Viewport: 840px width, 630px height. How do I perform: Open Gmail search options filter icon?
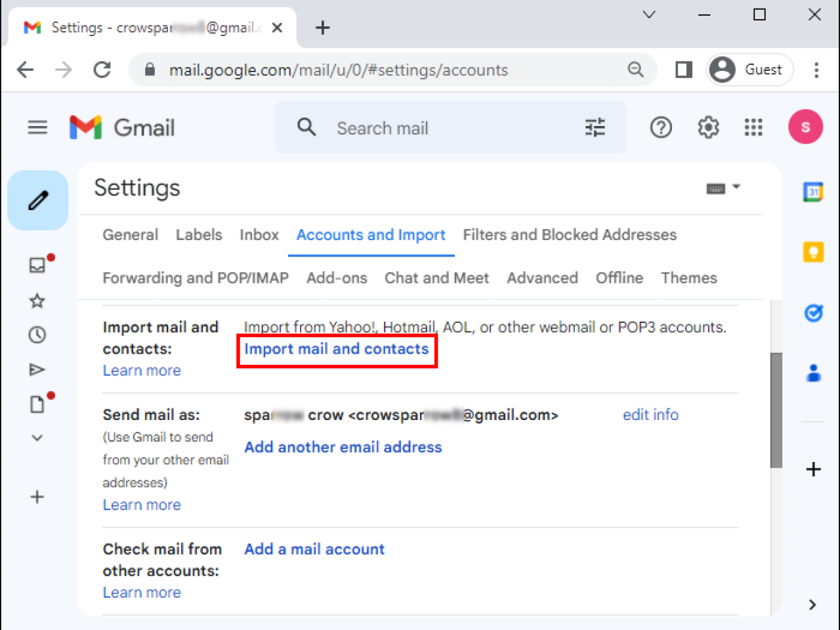594,127
